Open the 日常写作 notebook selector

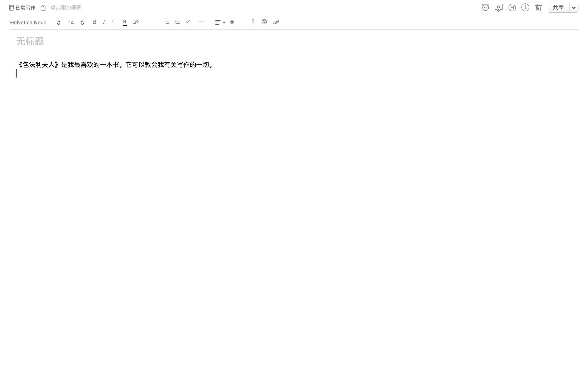22,8
